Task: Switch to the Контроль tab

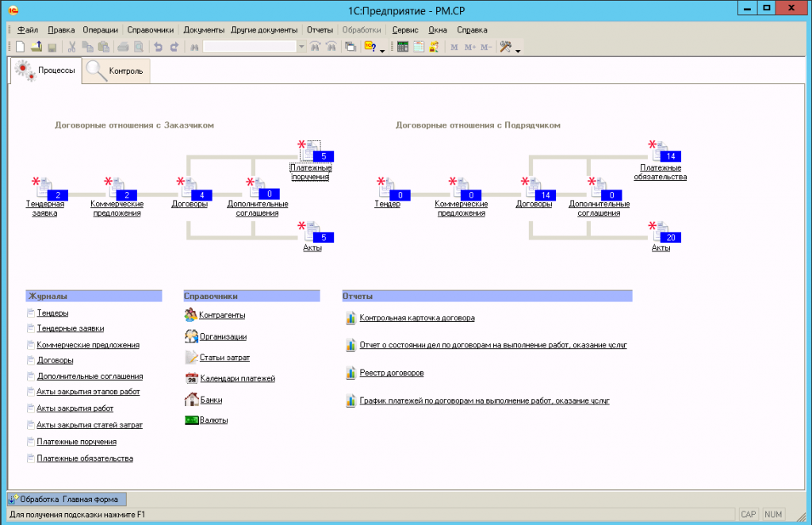Action: click(117, 71)
